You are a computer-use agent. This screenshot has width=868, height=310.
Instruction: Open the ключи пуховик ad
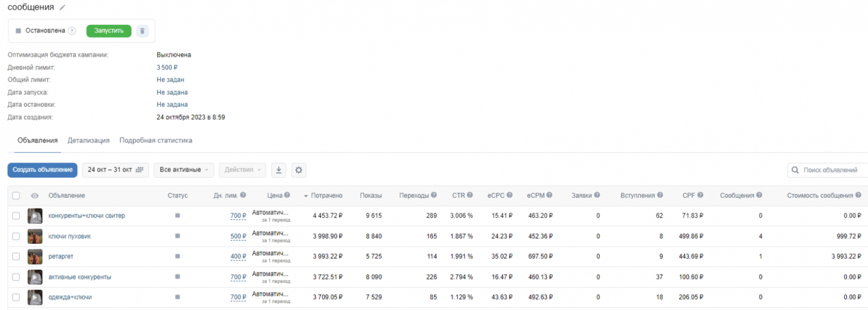(69, 236)
